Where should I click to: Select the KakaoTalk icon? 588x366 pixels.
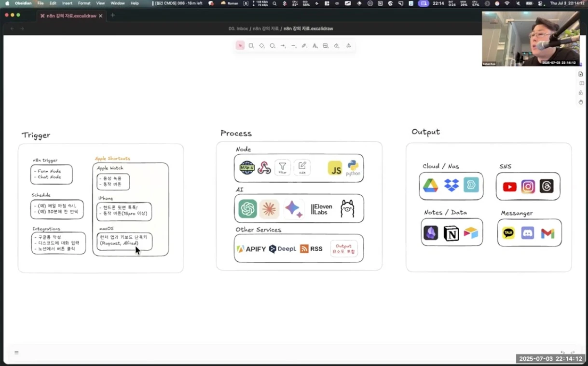(x=508, y=233)
